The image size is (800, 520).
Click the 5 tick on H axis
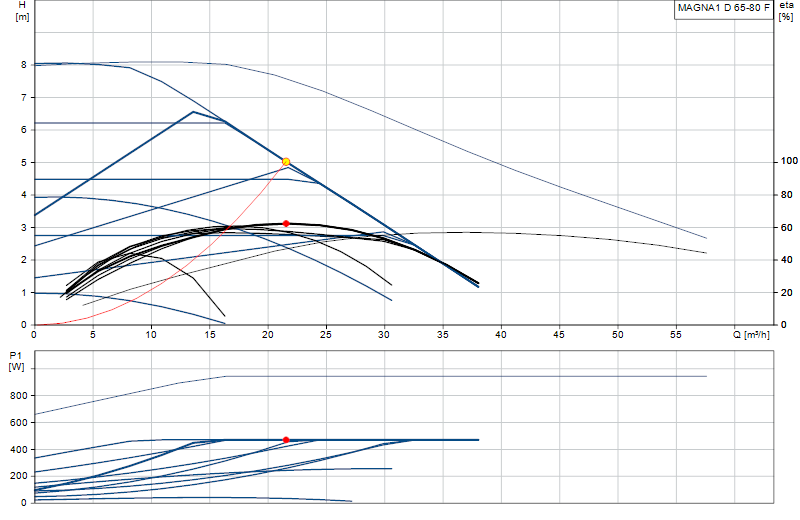[x=23, y=162]
